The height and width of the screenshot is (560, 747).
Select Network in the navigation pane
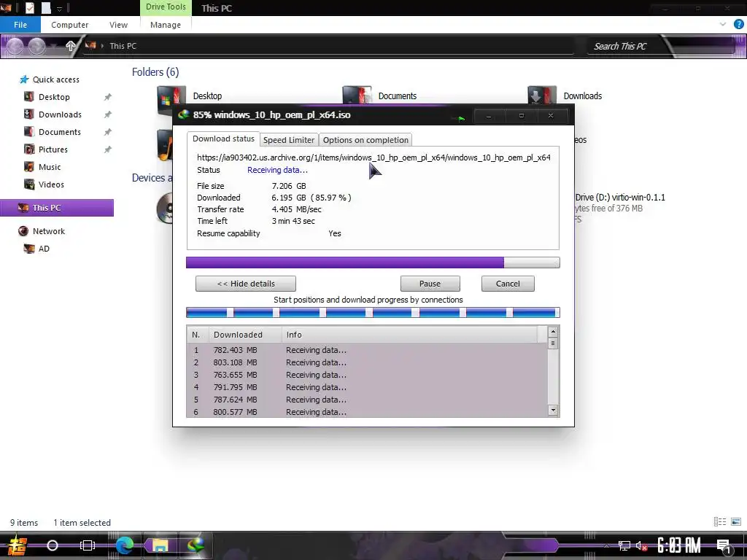pos(49,231)
